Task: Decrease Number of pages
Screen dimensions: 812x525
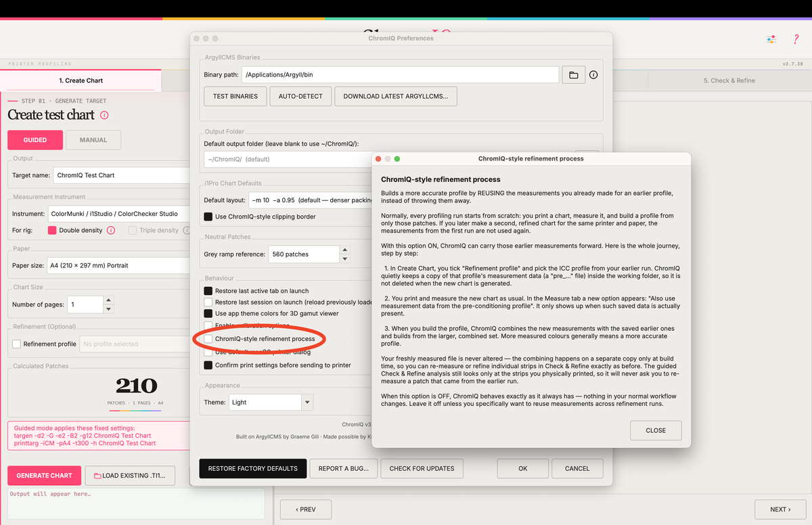Action: point(109,309)
